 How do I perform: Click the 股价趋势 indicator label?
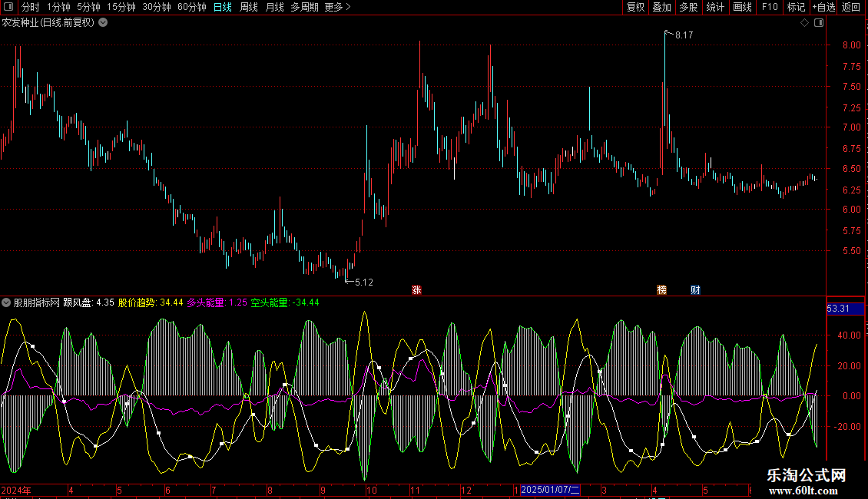[151, 302]
